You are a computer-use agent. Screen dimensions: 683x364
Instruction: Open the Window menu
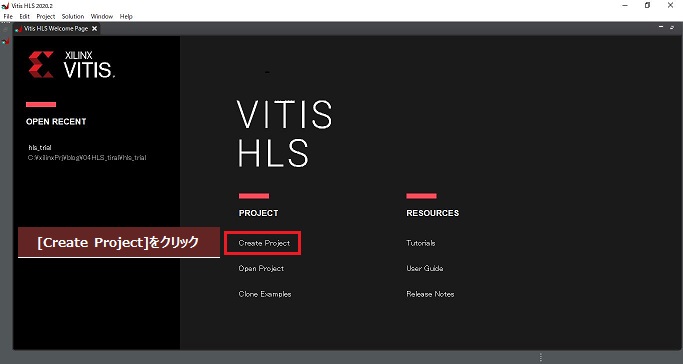[x=101, y=17]
